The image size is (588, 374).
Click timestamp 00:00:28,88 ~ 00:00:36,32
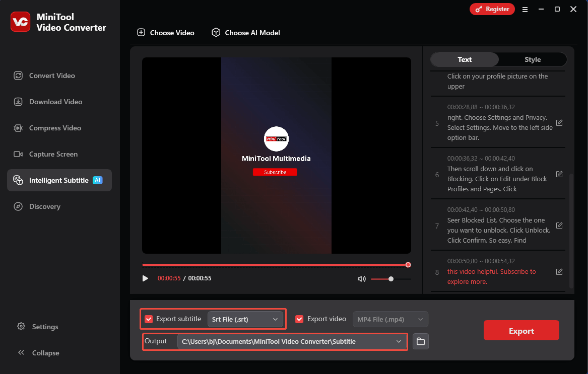point(481,107)
